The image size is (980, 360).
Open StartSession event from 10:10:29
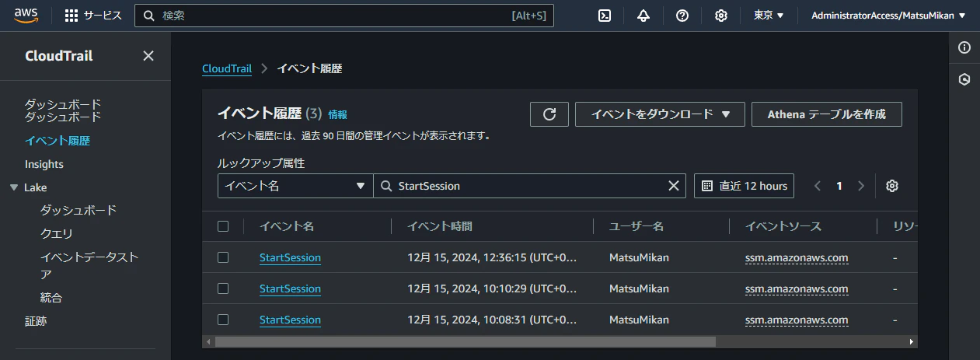click(x=290, y=288)
